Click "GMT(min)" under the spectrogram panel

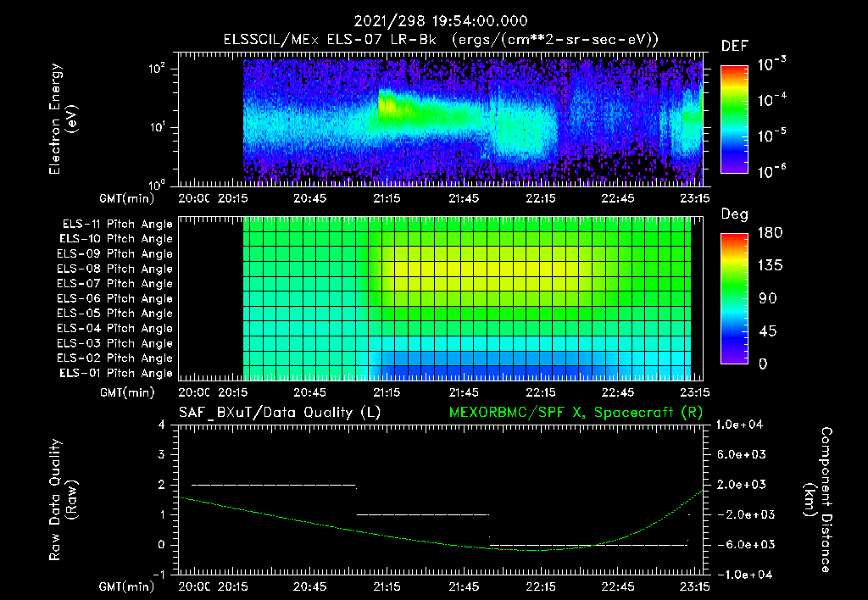pyautogui.click(x=127, y=198)
